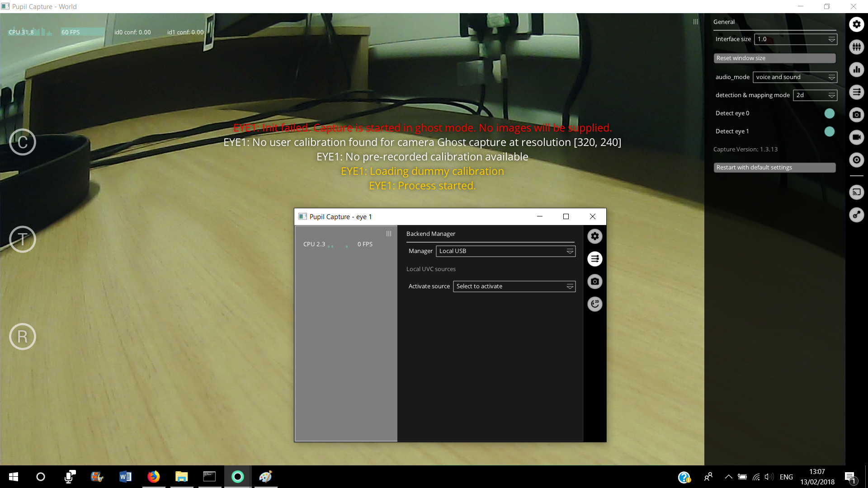Click the camera icon in eye 1 panel

pyautogui.click(x=594, y=281)
